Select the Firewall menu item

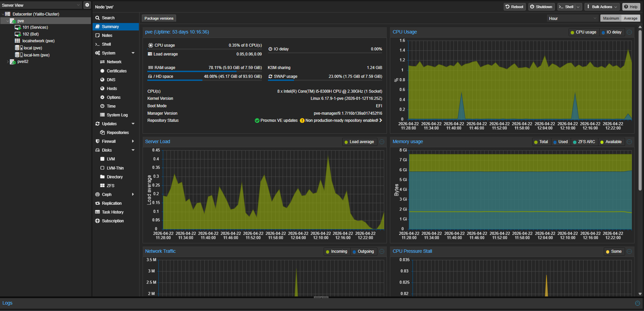point(108,141)
